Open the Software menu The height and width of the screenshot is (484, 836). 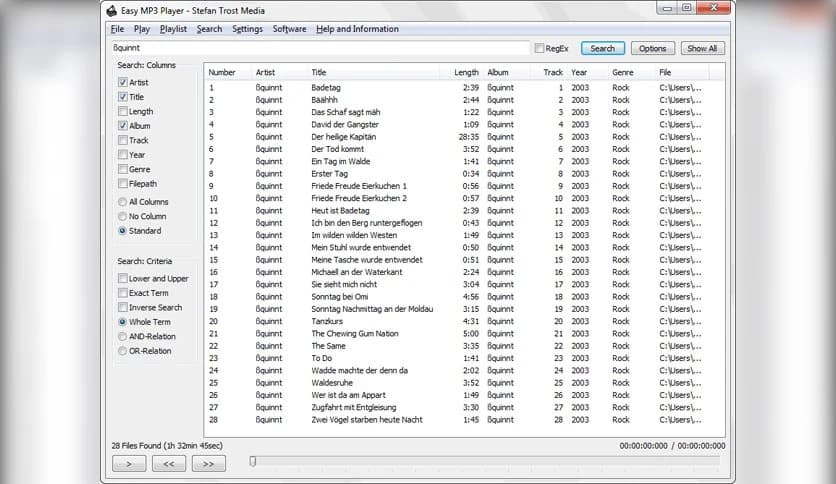pyautogui.click(x=290, y=29)
